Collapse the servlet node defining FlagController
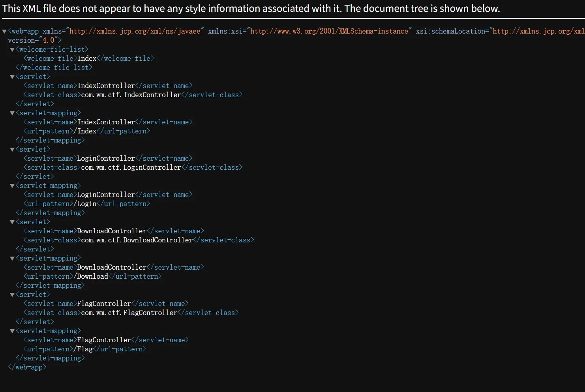The image size is (585, 392). click(x=12, y=295)
